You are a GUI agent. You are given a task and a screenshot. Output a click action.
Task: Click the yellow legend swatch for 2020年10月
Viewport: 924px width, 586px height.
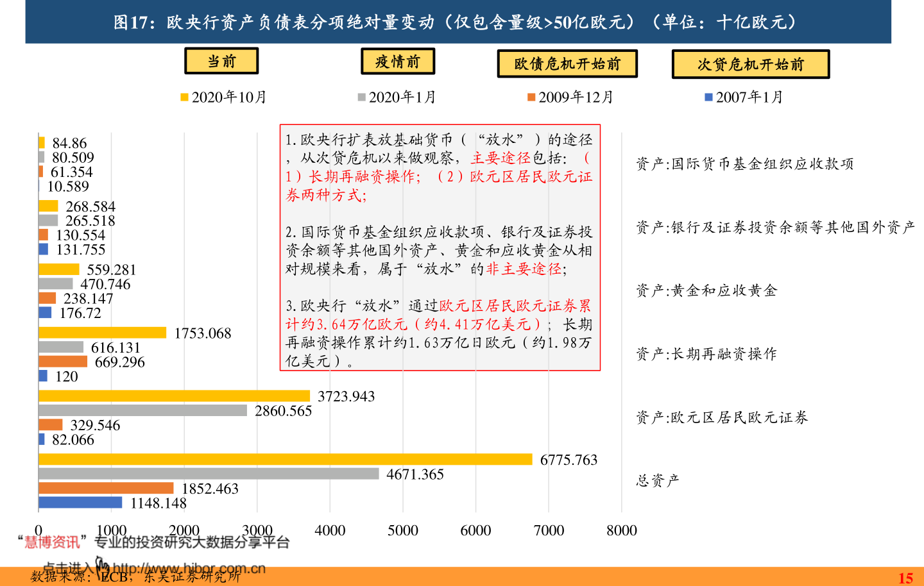coord(184,97)
